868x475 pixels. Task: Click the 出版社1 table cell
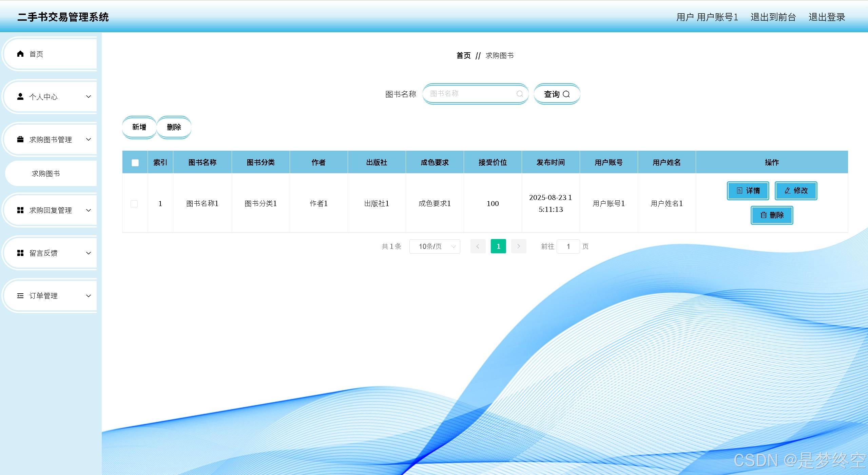377,203
